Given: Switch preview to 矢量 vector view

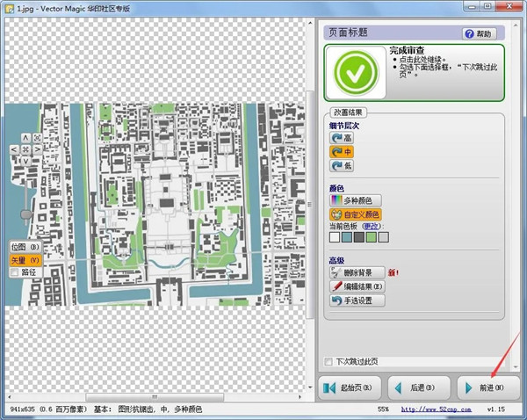Looking at the screenshot, I should 25,260.
